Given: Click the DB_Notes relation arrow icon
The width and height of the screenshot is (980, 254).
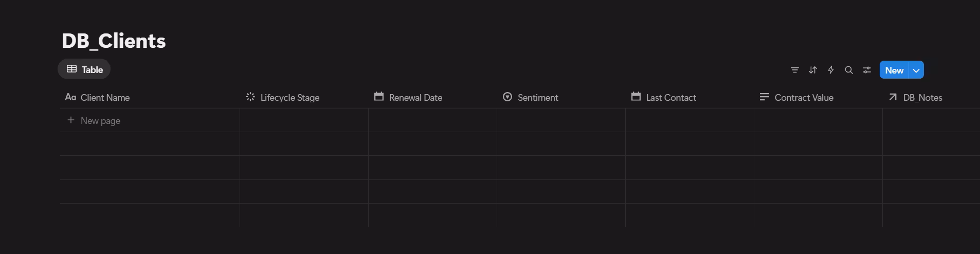Looking at the screenshot, I should coord(893,97).
